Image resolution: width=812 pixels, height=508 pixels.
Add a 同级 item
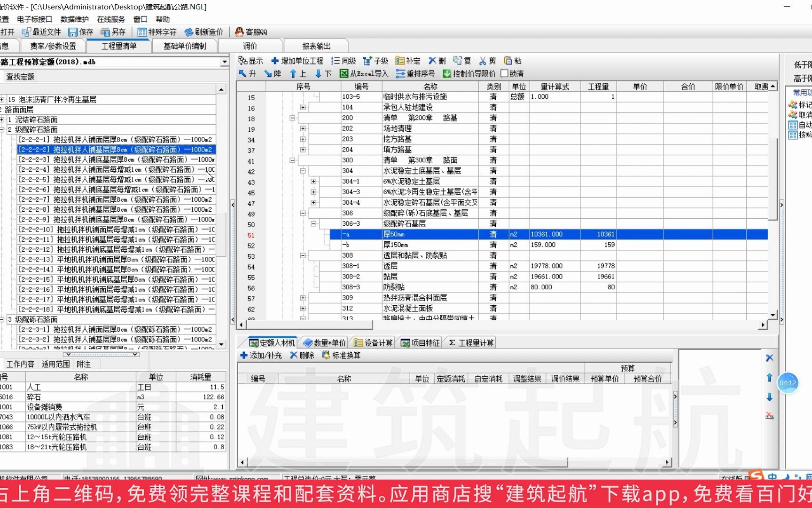pos(343,61)
